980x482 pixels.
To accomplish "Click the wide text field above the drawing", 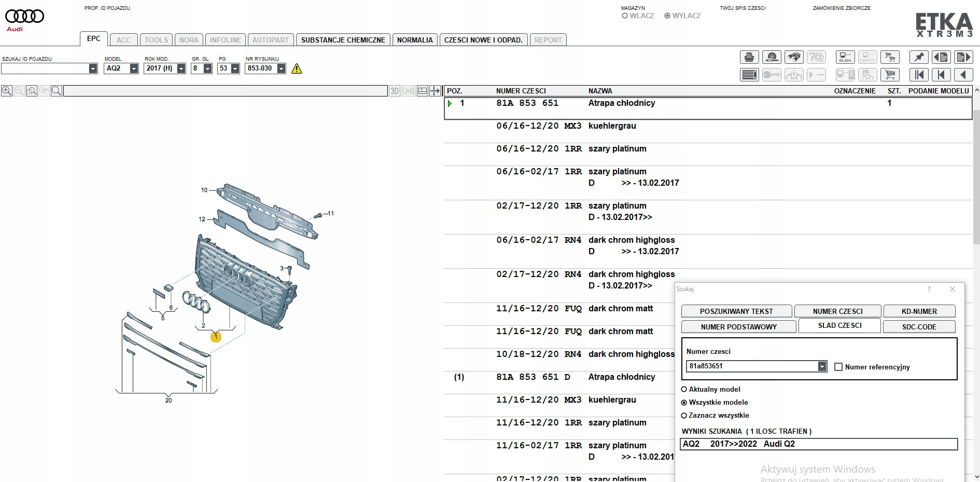I will pyautogui.click(x=226, y=91).
